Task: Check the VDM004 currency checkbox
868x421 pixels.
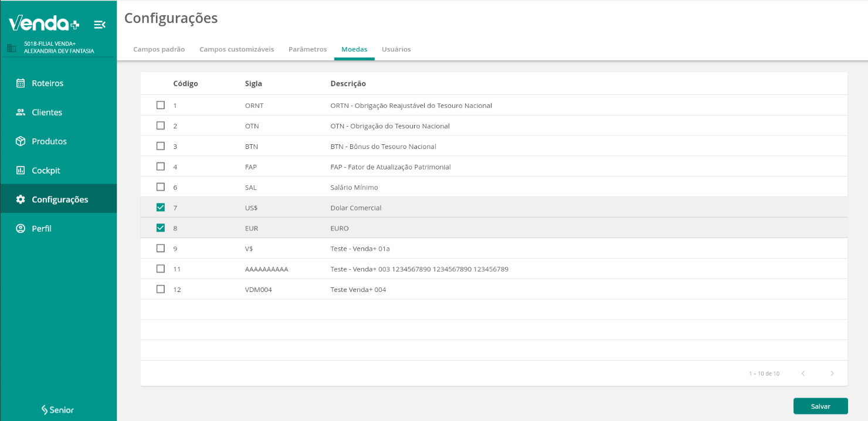Action: [161, 289]
